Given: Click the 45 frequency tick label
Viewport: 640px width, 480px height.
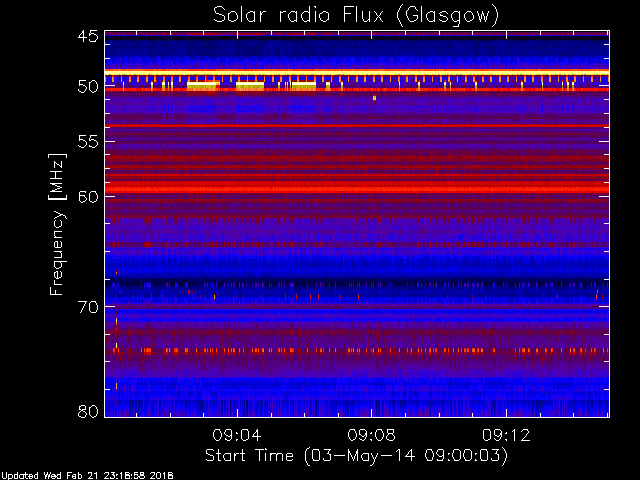Looking at the screenshot, I should [88, 36].
